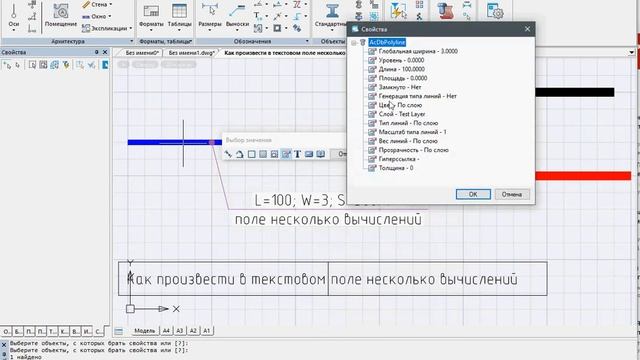Screen dimensions: 640x360
Task: Select the AcDbPolyline root node
Action: coord(387,42)
